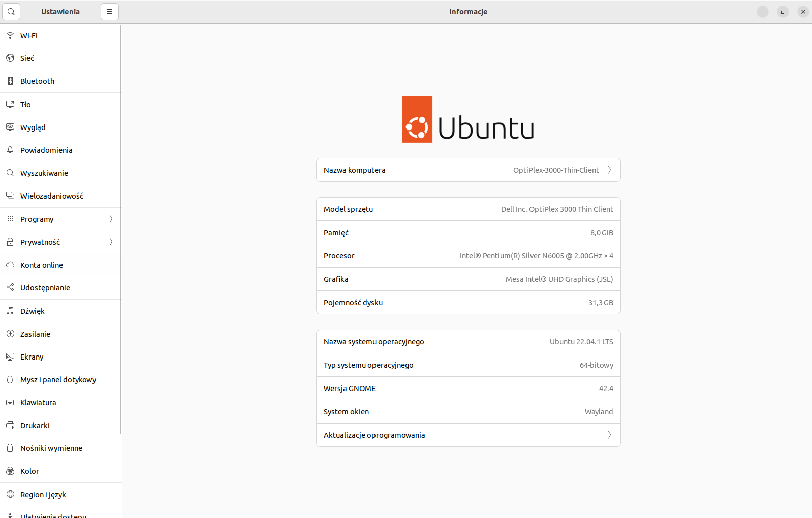Open Aktualizacje oprogramowania via its chevron

(x=609, y=435)
